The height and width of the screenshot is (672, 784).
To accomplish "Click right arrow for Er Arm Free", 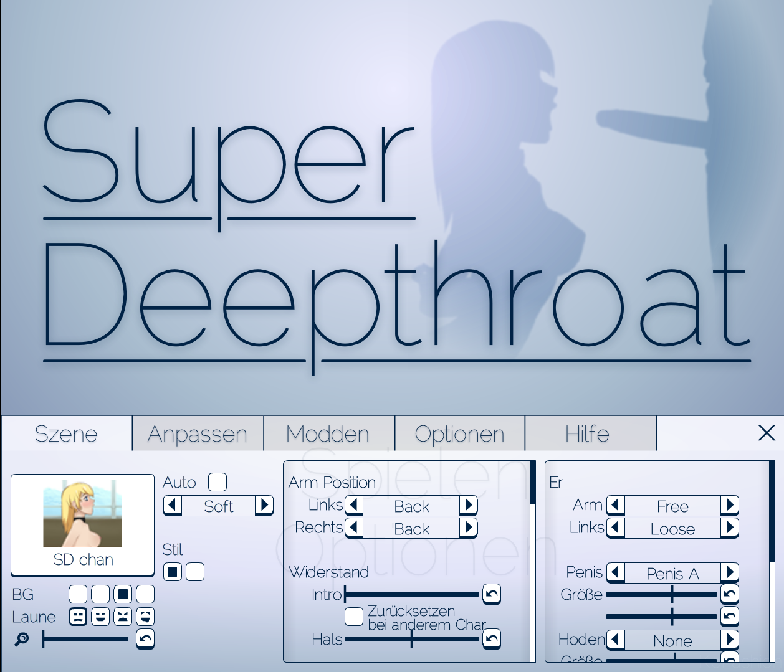I will coord(730,505).
